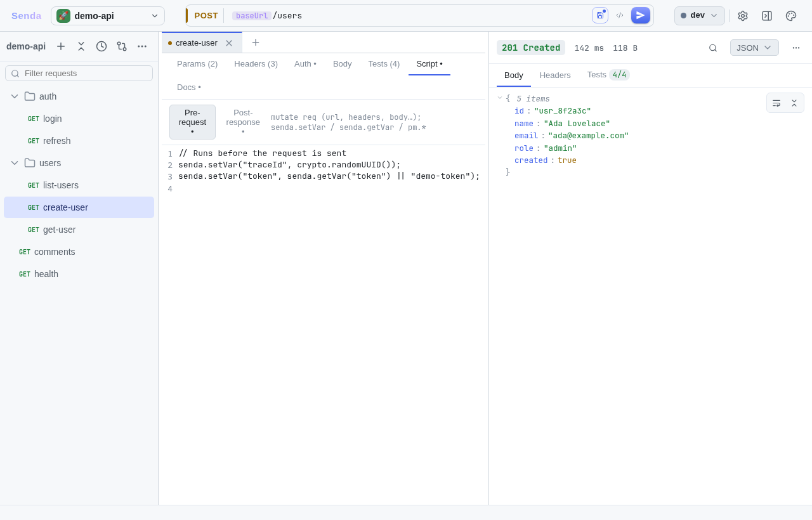The width and height of the screenshot is (812, 520).
Task: Toggle the side panel layout icon
Action: [x=767, y=16]
